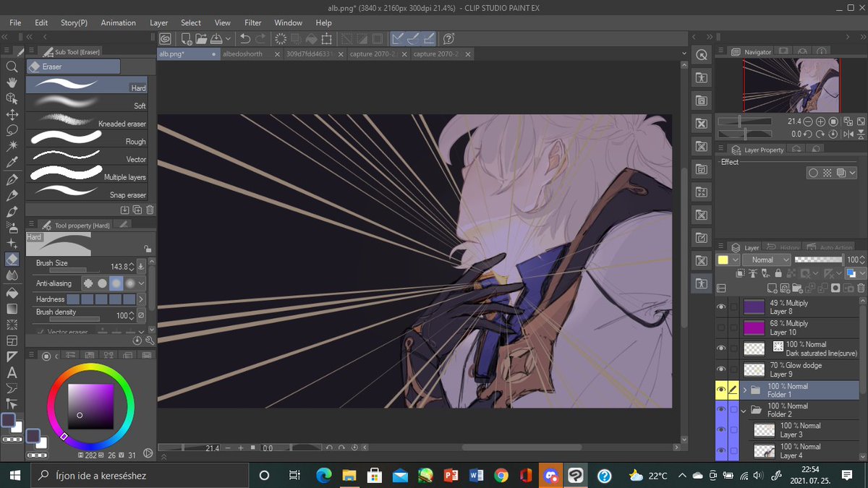Choose the Kneaded eraser sub tool

[x=87, y=121]
